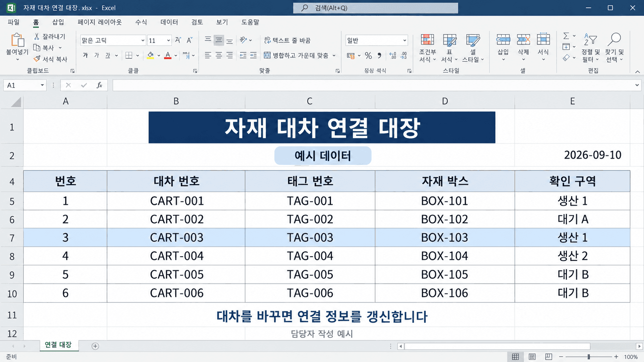Select the 연결 대장 sheet tab
Screen dimensions: 644x362
(58, 345)
